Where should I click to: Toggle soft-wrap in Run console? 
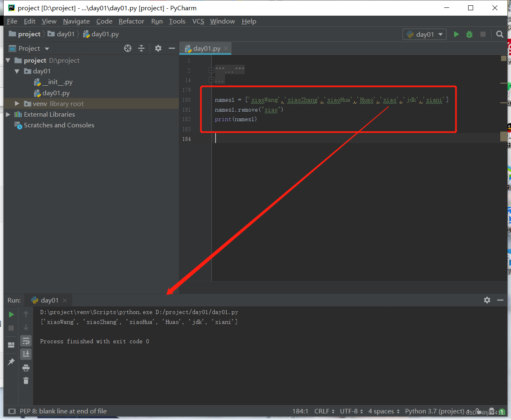(26, 341)
